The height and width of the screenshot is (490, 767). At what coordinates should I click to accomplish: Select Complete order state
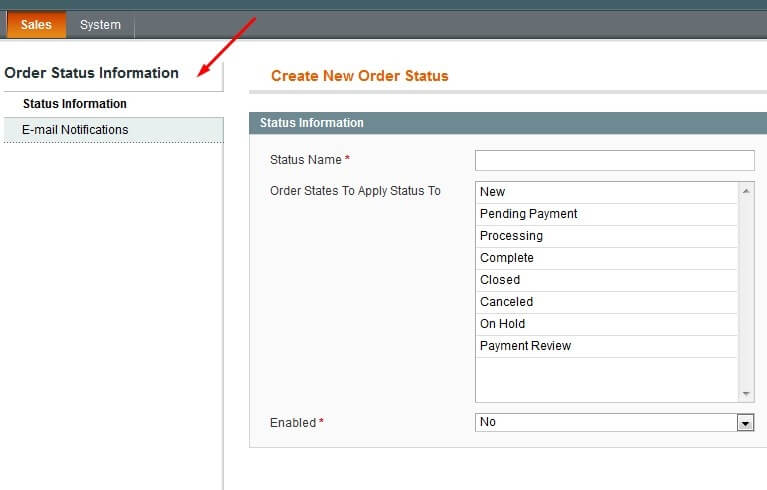pos(606,258)
